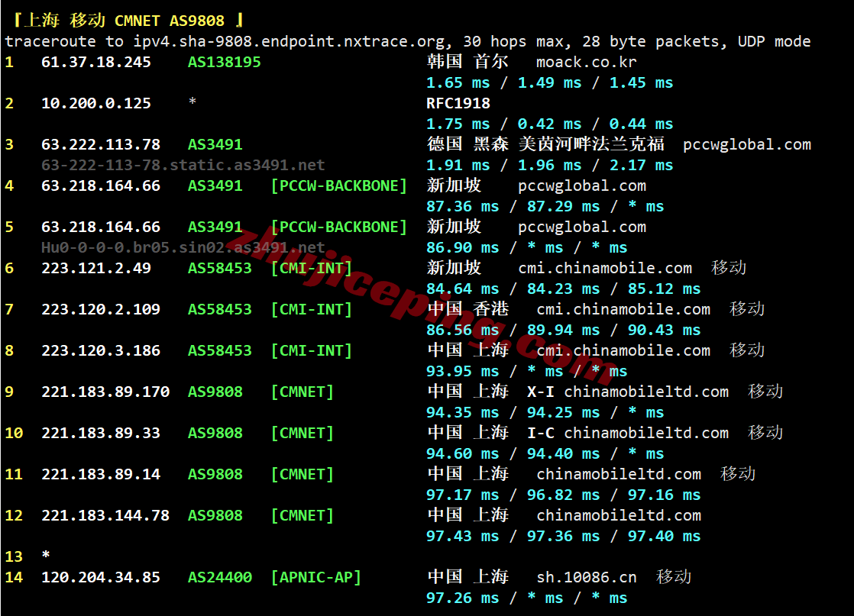Click sh.10086.cn domain text

click(x=587, y=577)
